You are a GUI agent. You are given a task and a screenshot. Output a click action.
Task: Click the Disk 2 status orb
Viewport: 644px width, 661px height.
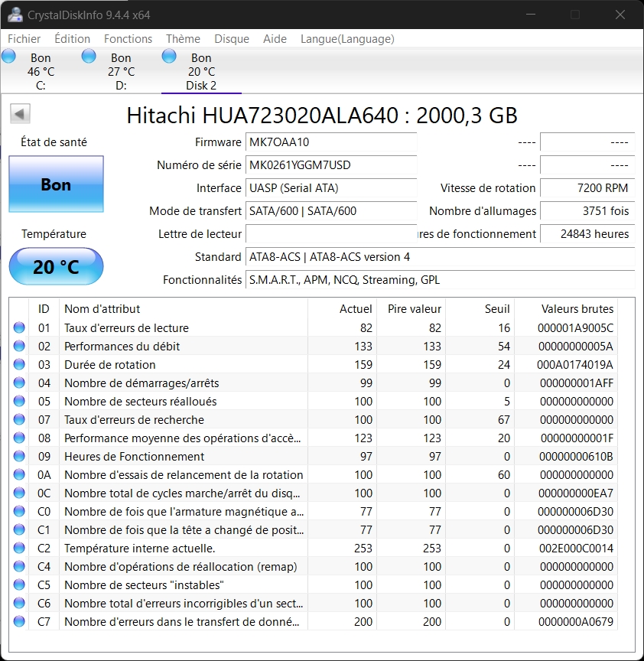click(169, 56)
